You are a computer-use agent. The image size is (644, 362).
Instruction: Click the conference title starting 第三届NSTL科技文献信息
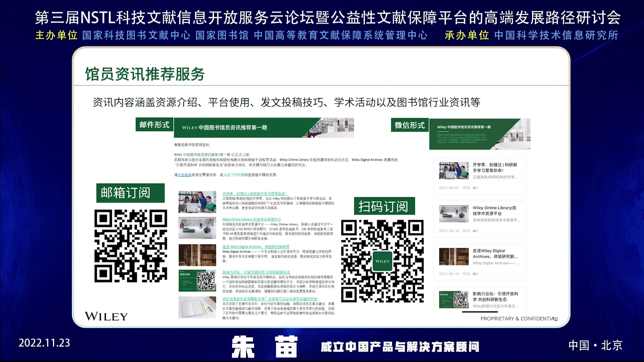point(328,18)
